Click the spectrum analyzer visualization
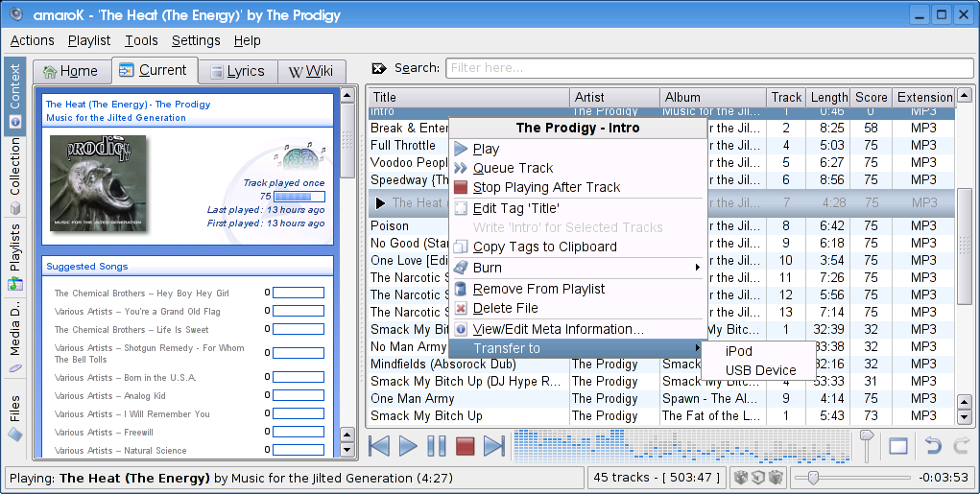980x494 pixels. (x=681, y=446)
